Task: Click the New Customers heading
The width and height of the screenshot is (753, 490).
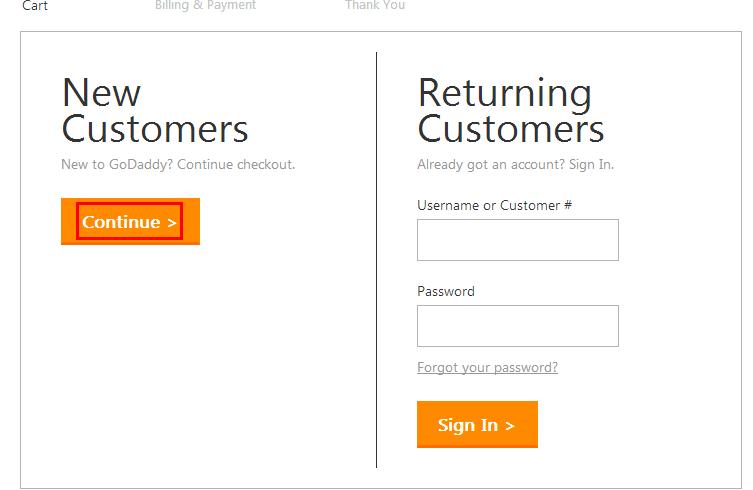Action: point(154,110)
